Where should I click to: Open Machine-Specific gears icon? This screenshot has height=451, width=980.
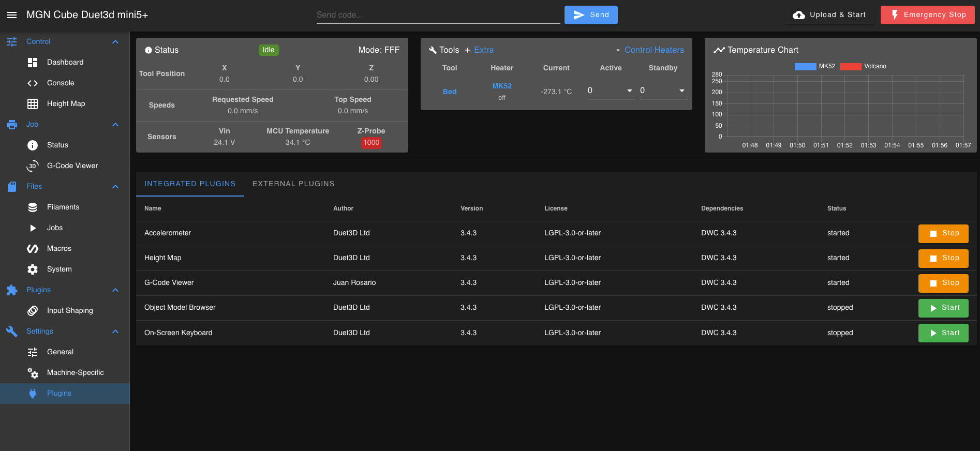(x=33, y=373)
